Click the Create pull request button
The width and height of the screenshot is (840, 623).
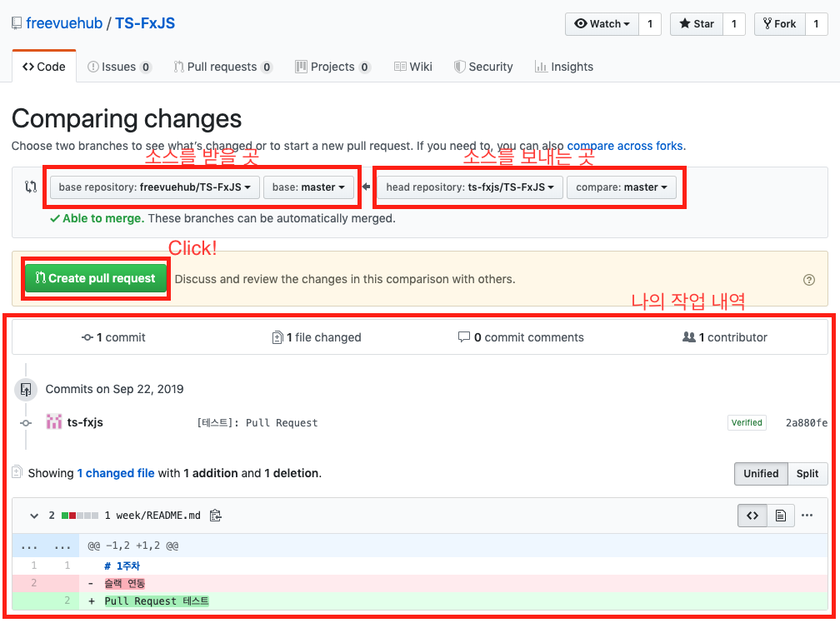(95, 278)
